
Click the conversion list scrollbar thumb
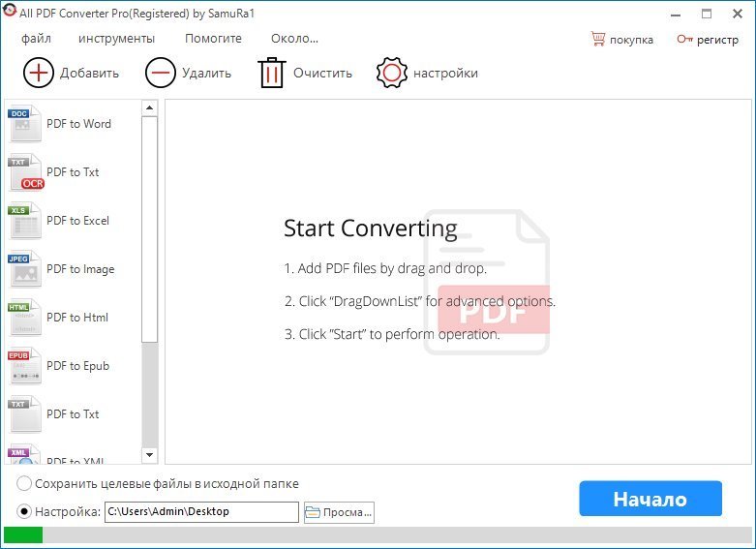(149, 229)
